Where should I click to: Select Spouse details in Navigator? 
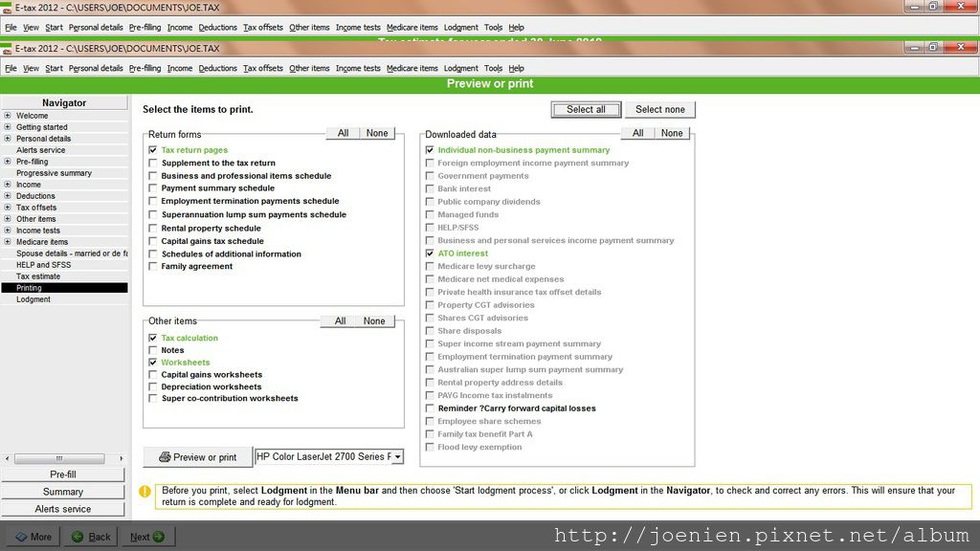[71, 253]
